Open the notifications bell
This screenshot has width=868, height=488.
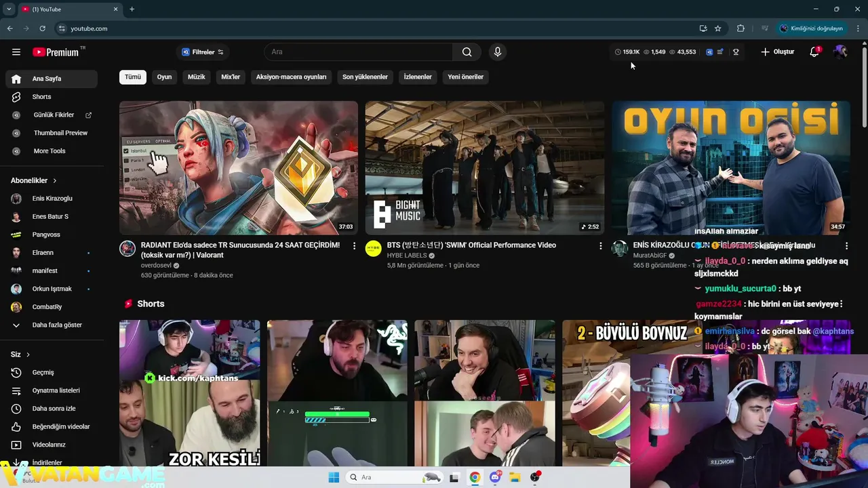click(x=815, y=52)
